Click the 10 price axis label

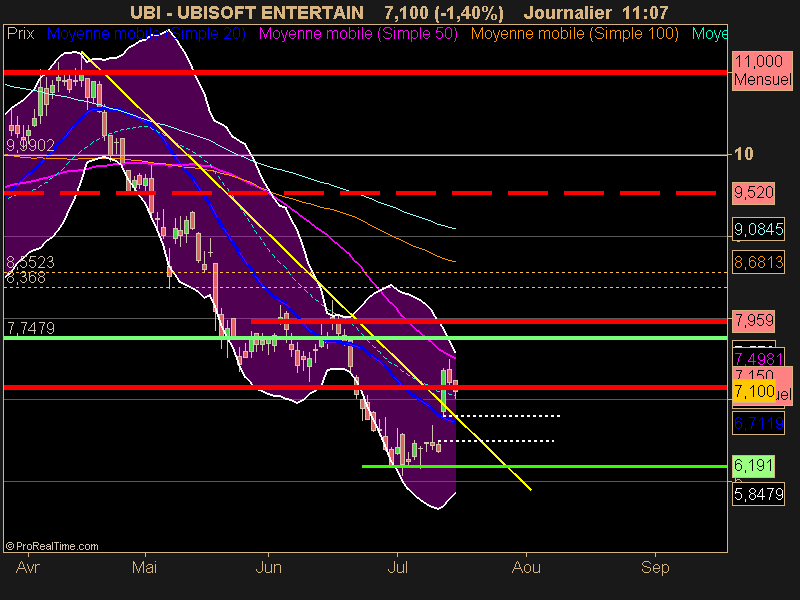[x=743, y=154]
